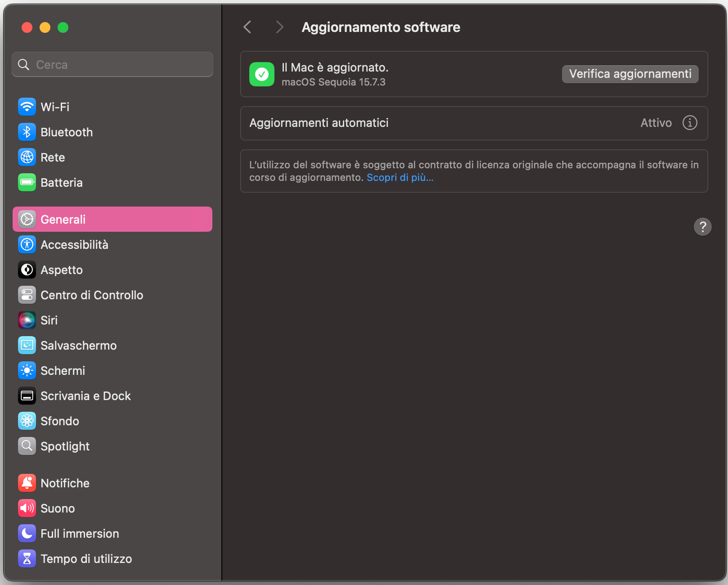Click inside the Cerca search field
This screenshot has width=728, height=585.
pos(112,64)
